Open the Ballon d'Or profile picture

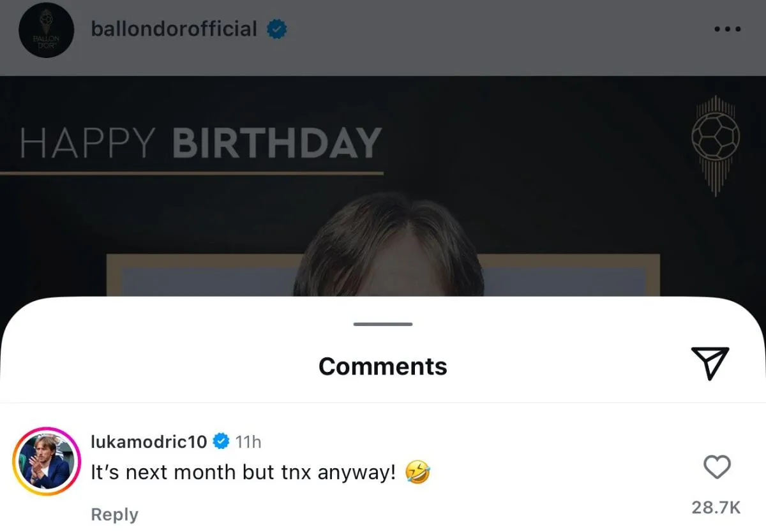click(x=45, y=31)
